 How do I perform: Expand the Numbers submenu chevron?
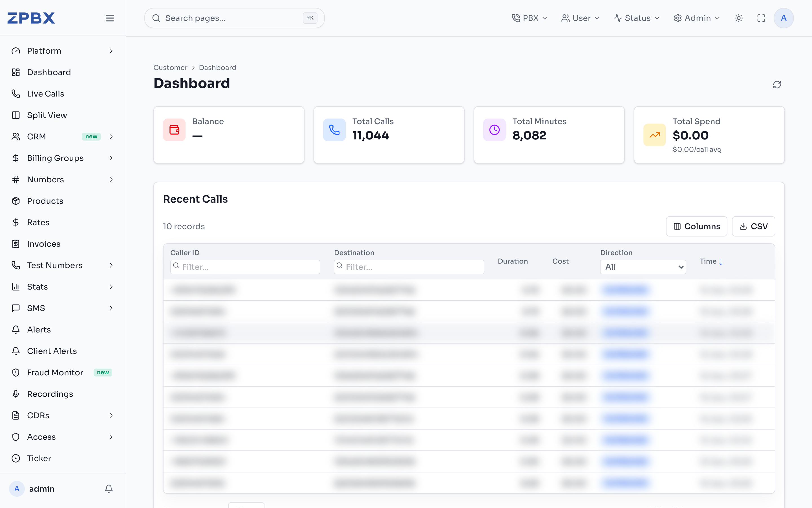point(111,179)
